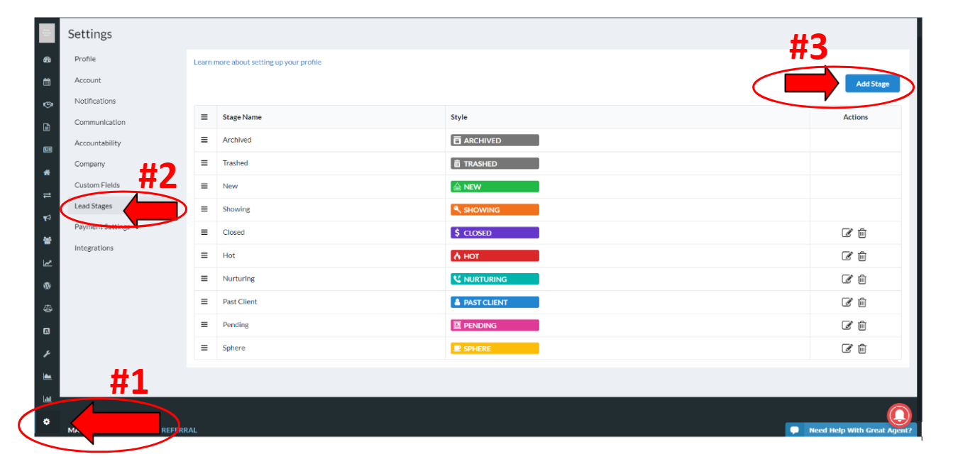Click the Add Stage button
This screenshot has width=980, height=464.
pyautogui.click(x=872, y=84)
